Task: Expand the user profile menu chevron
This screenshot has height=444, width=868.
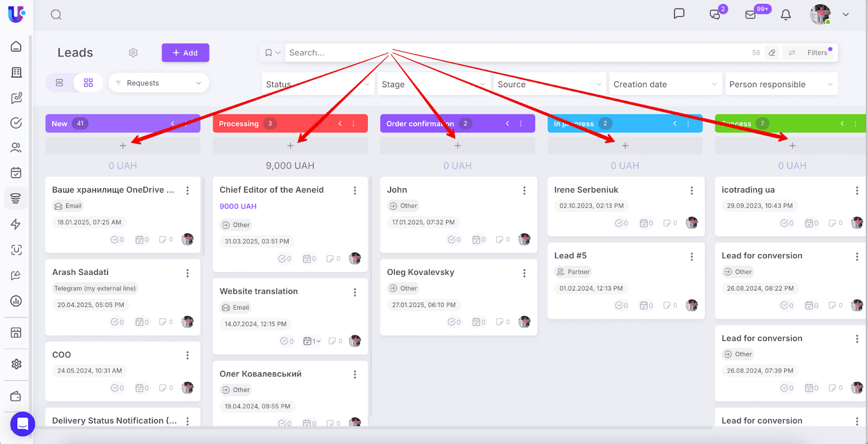Action: [846, 15]
